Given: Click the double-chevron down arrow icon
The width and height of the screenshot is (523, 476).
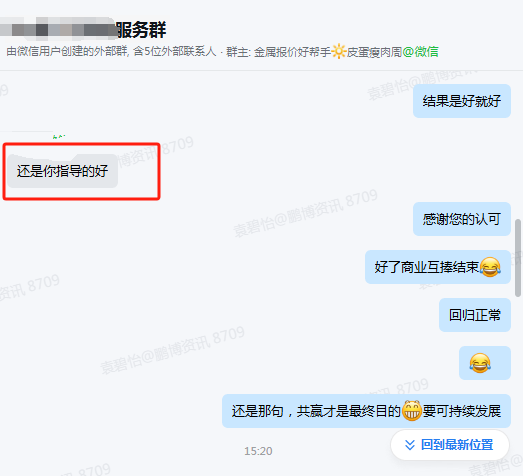Looking at the screenshot, I should tap(410, 445).
